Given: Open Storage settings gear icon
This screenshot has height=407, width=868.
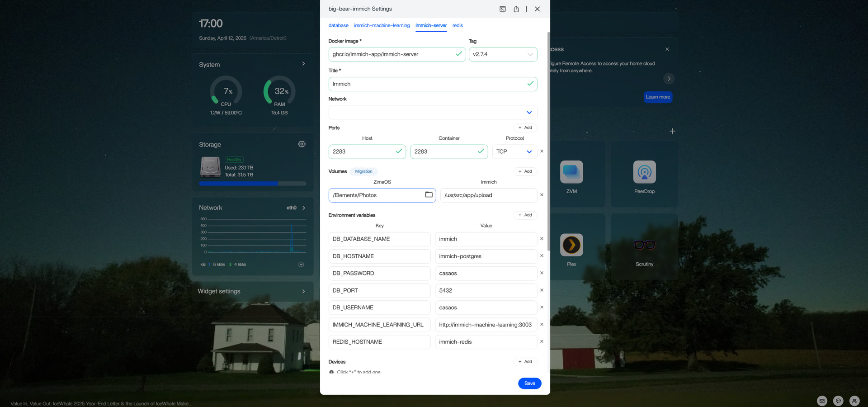Looking at the screenshot, I should 302,144.
